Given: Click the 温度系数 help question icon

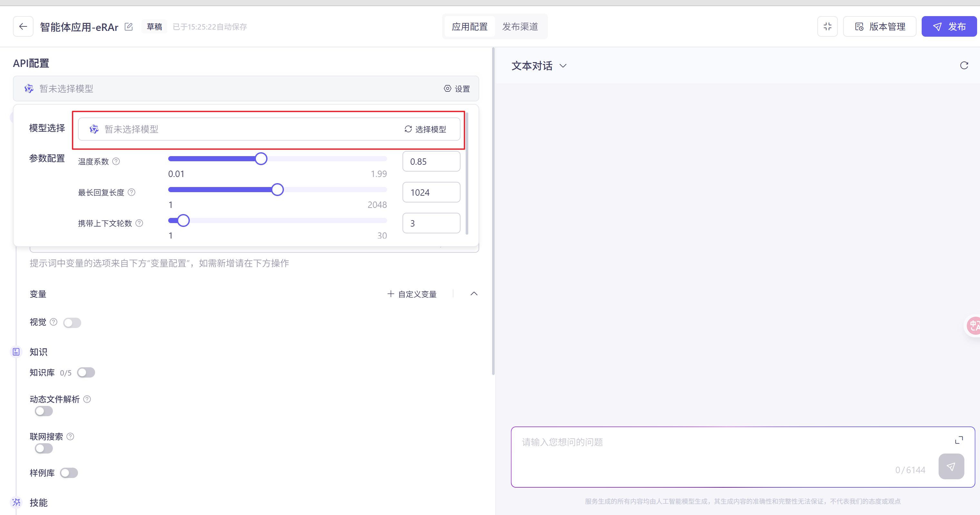Looking at the screenshot, I should [116, 162].
